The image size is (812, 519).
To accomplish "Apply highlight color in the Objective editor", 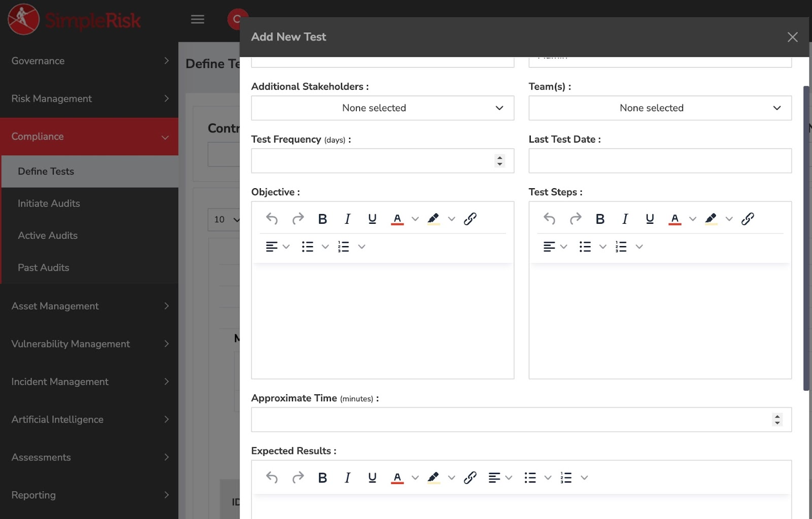I will click(x=432, y=219).
